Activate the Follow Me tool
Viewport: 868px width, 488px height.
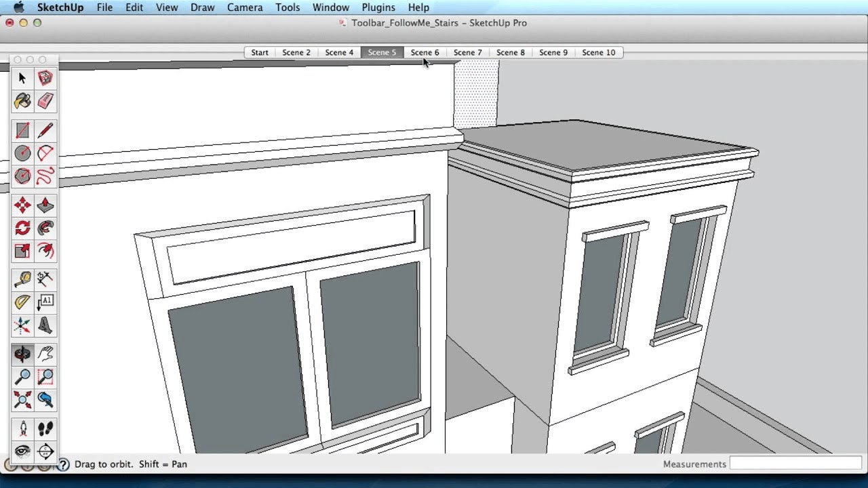click(45, 228)
